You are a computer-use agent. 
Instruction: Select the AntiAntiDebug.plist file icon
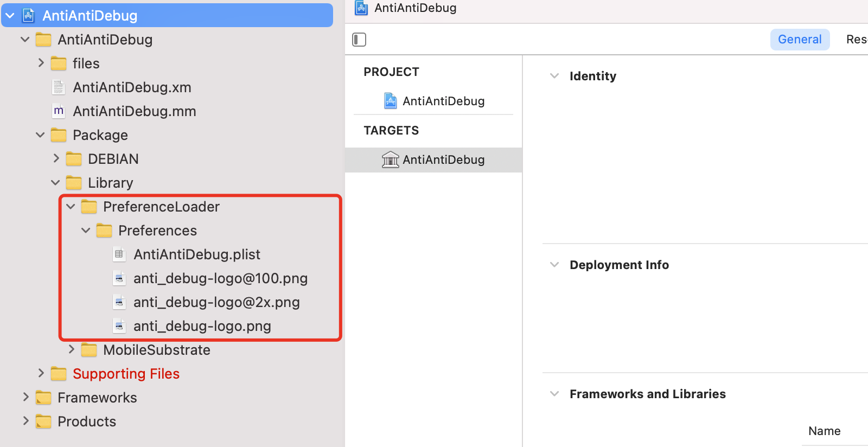[119, 254]
